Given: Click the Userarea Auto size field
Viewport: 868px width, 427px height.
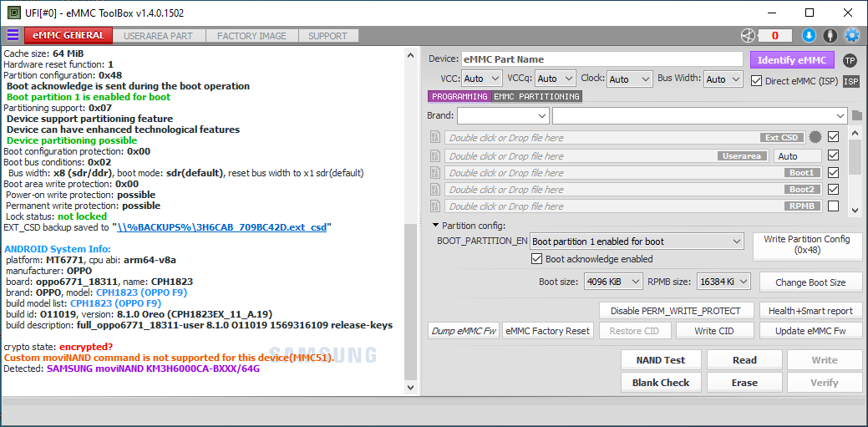Looking at the screenshot, I should coord(798,156).
